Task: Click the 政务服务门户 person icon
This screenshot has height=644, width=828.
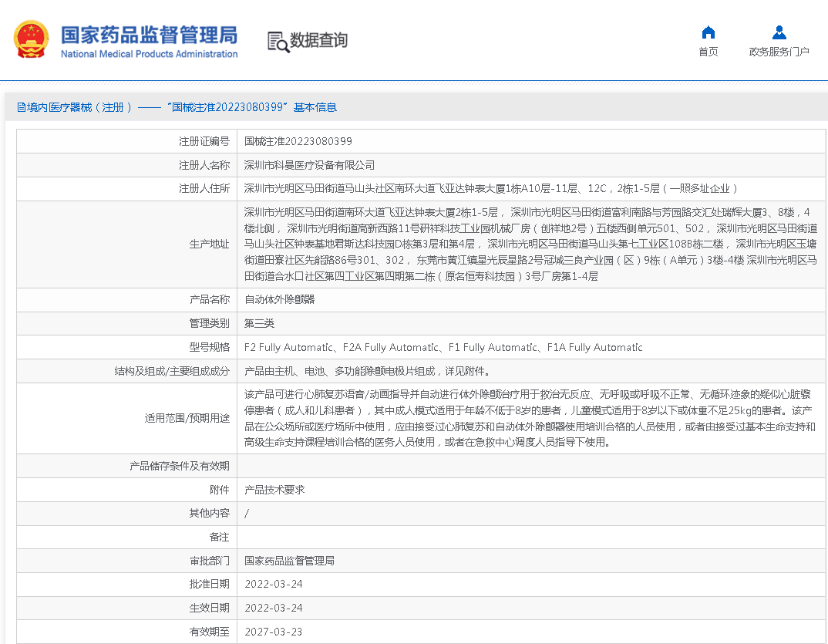Action: point(779,32)
